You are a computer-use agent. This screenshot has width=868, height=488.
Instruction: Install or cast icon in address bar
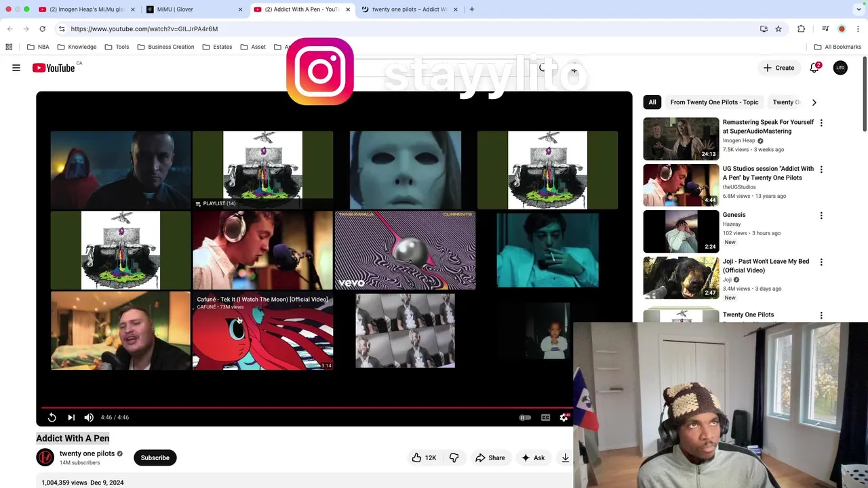pos(764,29)
